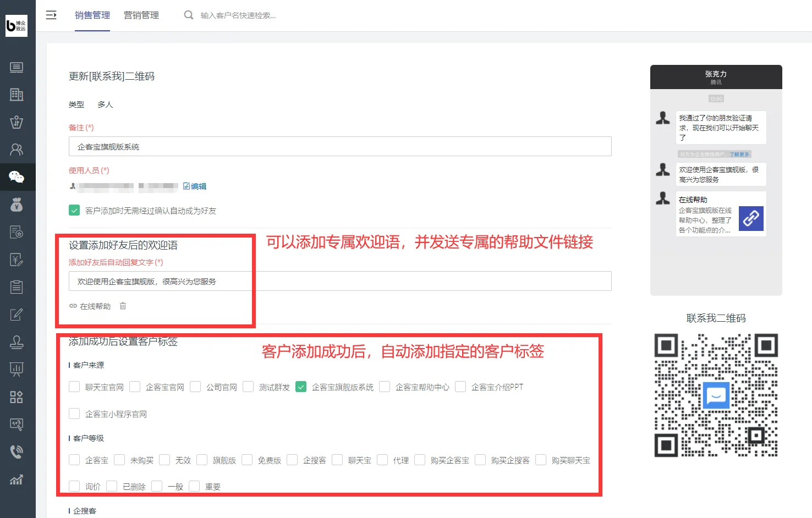
Task: Check the 未购买 customer level tag
Action: 119,460
